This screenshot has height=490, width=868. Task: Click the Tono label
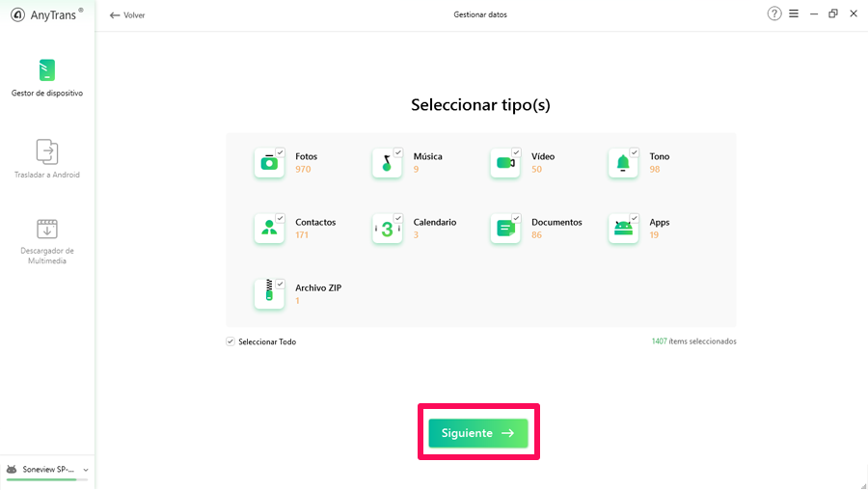point(660,156)
